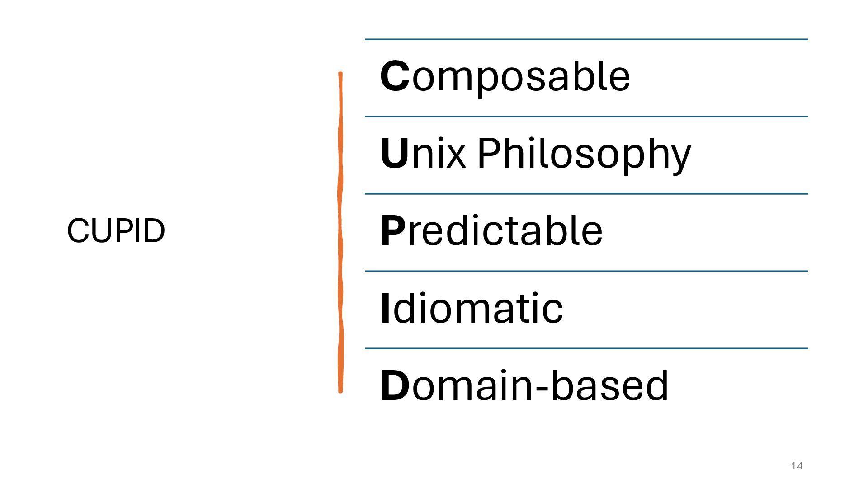Click the Idiomatic list item
Screen dimensions: 868x488
(x=472, y=308)
